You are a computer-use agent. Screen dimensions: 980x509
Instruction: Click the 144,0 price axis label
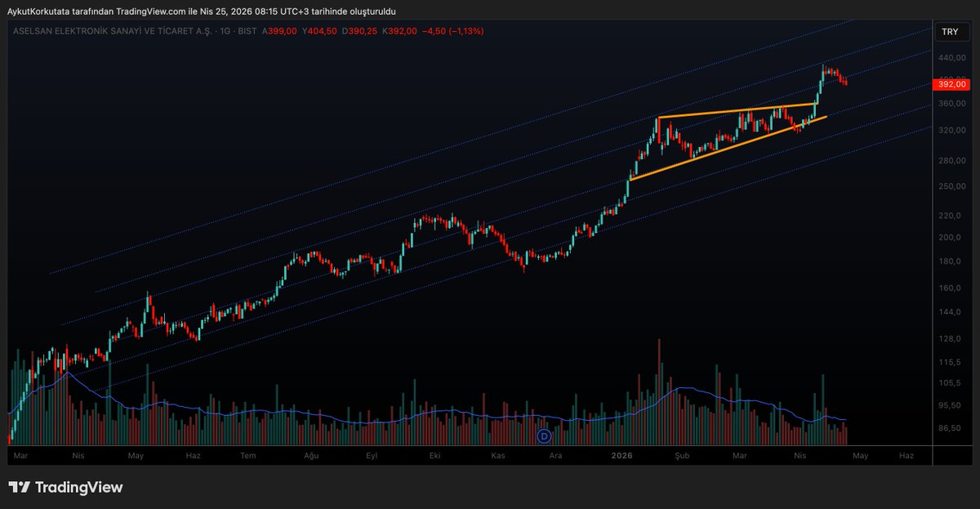click(950, 313)
